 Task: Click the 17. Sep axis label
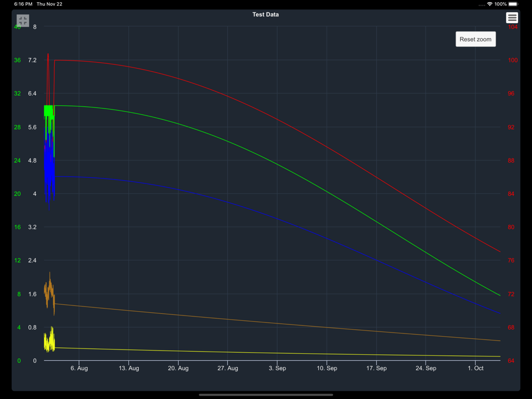(x=376, y=368)
